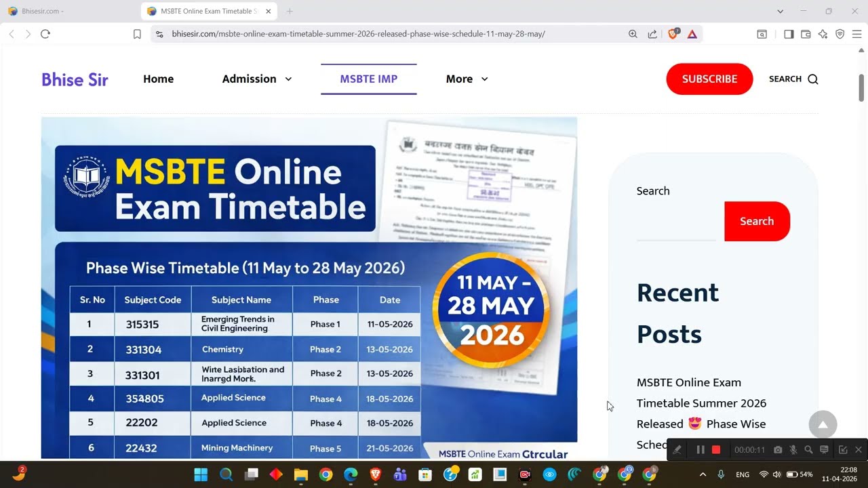Open Microsoft Store from the taskbar
Viewport: 868px width, 488px height.
pos(425,474)
